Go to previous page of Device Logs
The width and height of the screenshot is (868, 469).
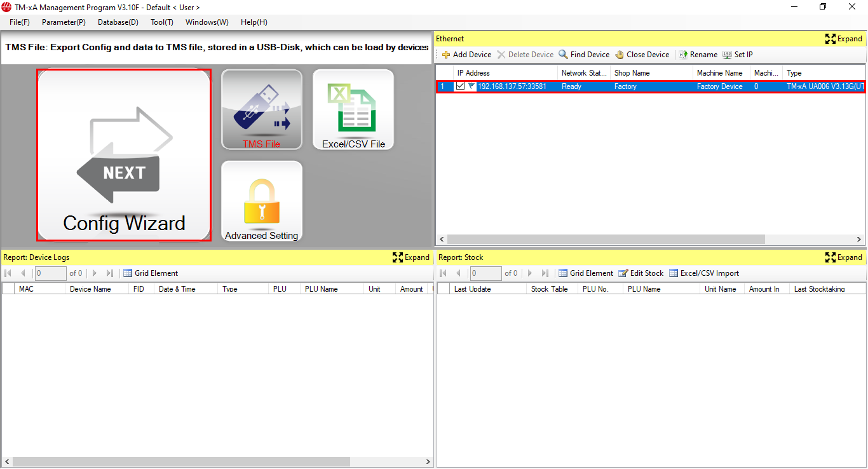pos(24,273)
